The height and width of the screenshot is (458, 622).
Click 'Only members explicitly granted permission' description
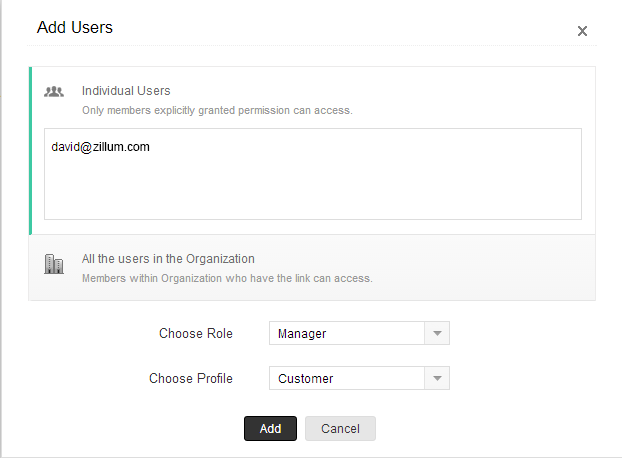[x=217, y=109]
